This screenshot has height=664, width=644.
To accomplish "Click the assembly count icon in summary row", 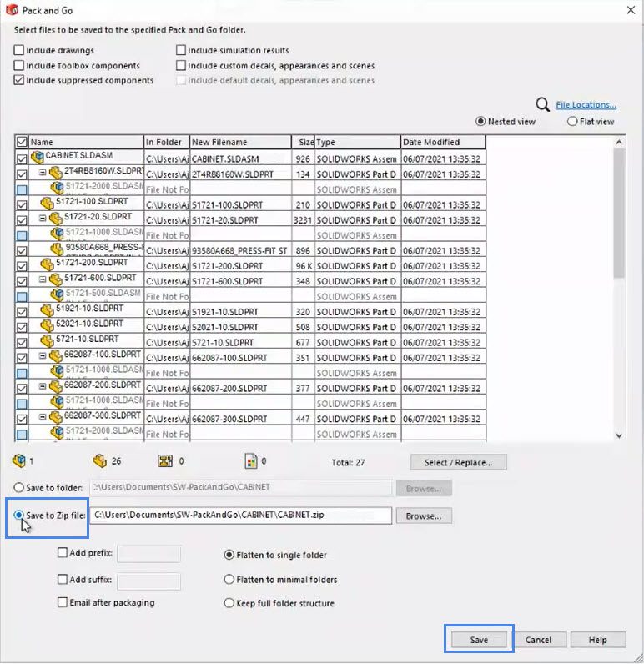I will pyautogui.click(x=18, y=460).
